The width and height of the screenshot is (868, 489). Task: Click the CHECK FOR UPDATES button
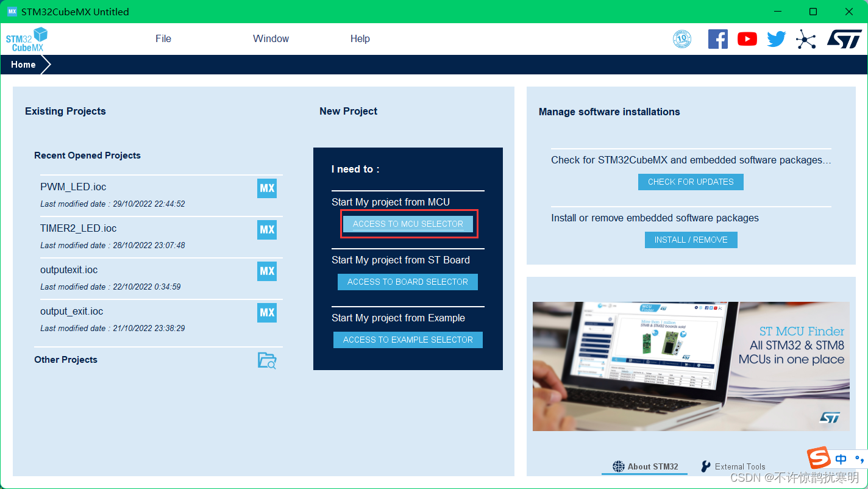point(691,182)
